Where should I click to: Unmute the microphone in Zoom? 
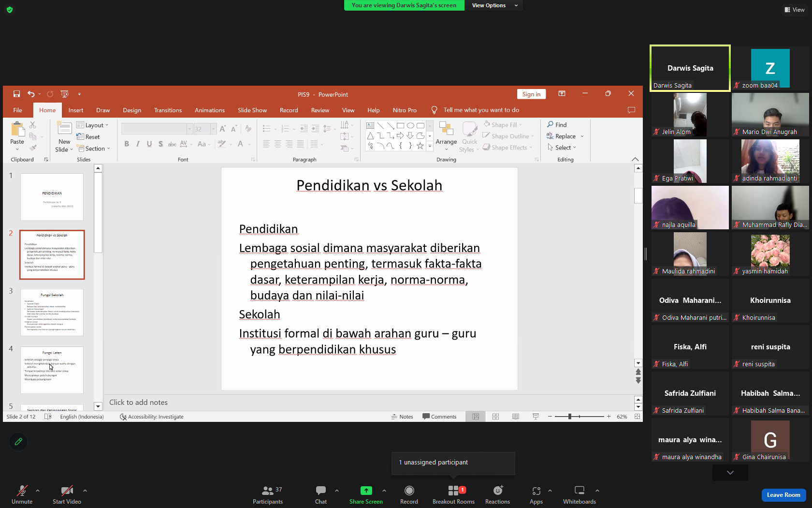(x=22, y=495)
